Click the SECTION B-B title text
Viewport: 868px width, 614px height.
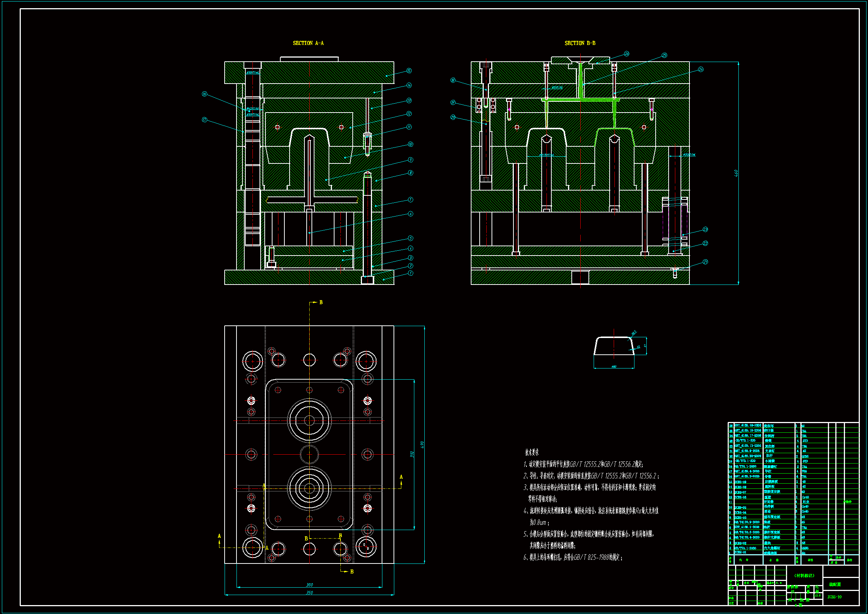[x=580, y=43]
